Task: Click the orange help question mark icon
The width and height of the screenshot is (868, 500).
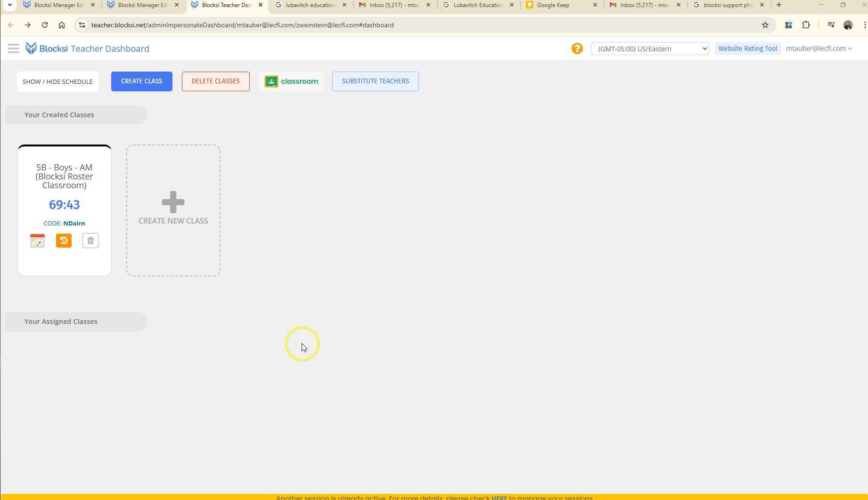Action: 577,48
